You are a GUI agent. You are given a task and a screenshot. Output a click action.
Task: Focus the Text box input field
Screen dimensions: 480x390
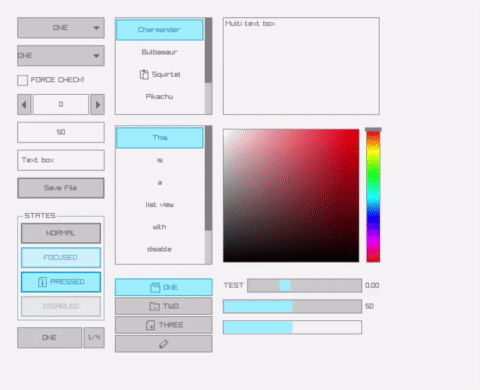click(61, 160)
